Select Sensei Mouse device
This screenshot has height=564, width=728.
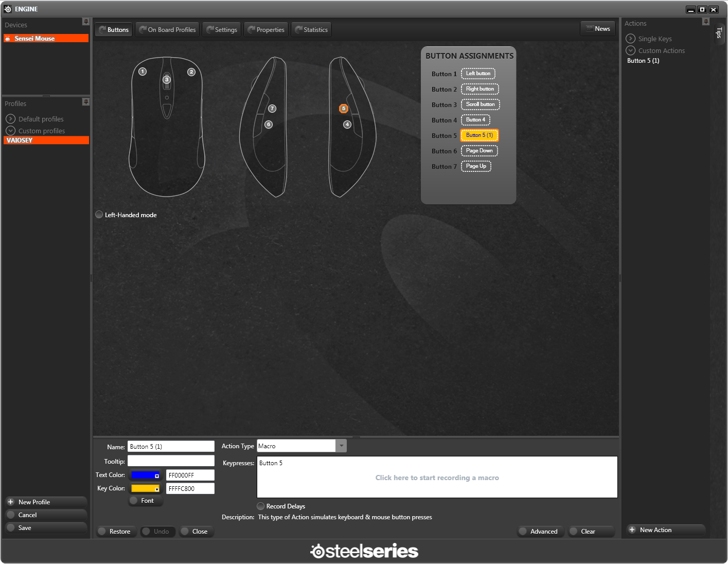pos(46,39)
